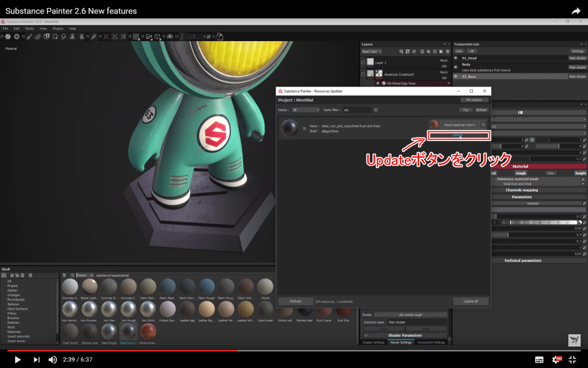Select the Paint brush tool in toolbar

[x=29, y=36]
